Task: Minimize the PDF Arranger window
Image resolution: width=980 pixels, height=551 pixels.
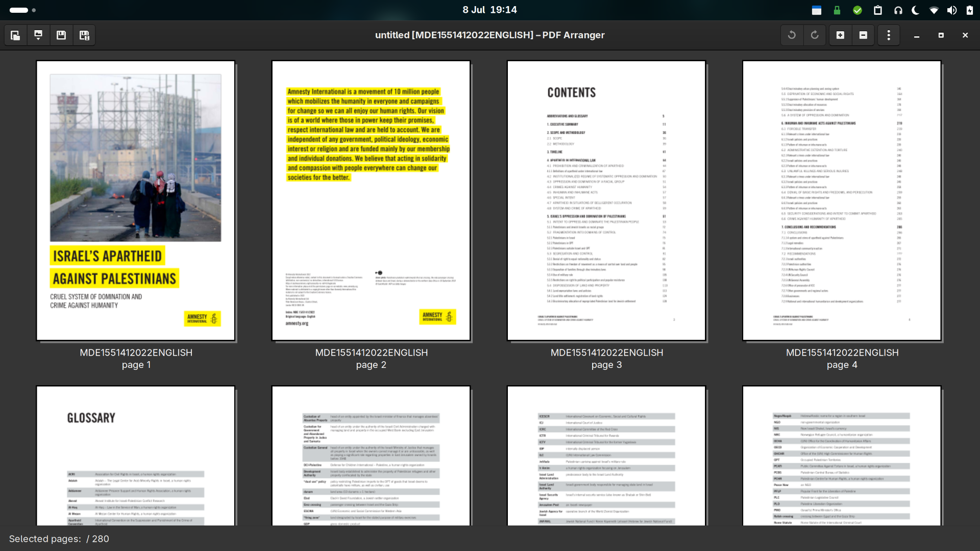Action: 917,35
